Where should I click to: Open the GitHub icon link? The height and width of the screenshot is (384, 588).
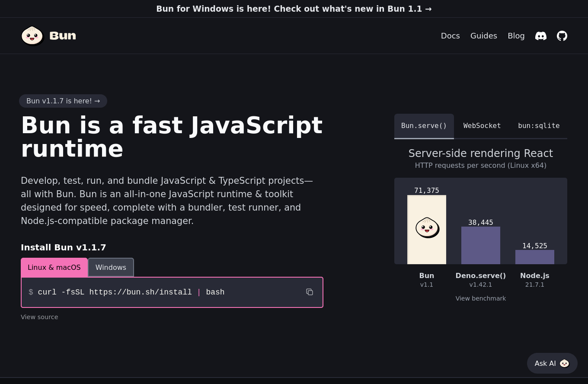[562, 36]
